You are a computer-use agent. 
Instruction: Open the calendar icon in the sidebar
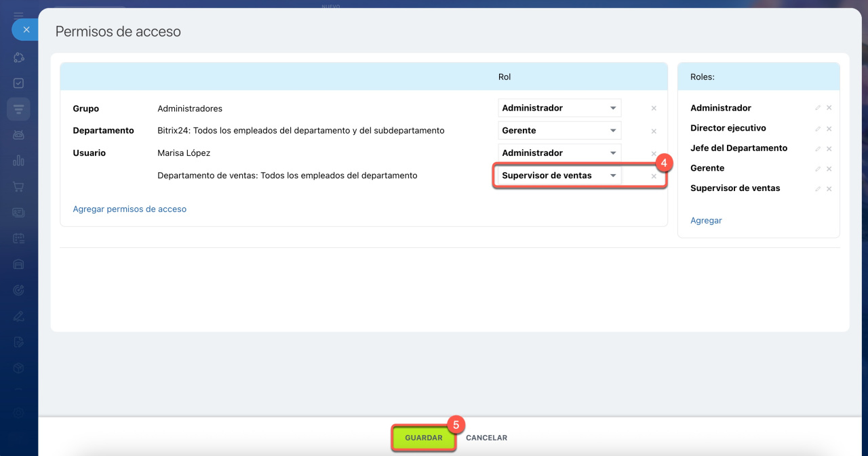19,238
